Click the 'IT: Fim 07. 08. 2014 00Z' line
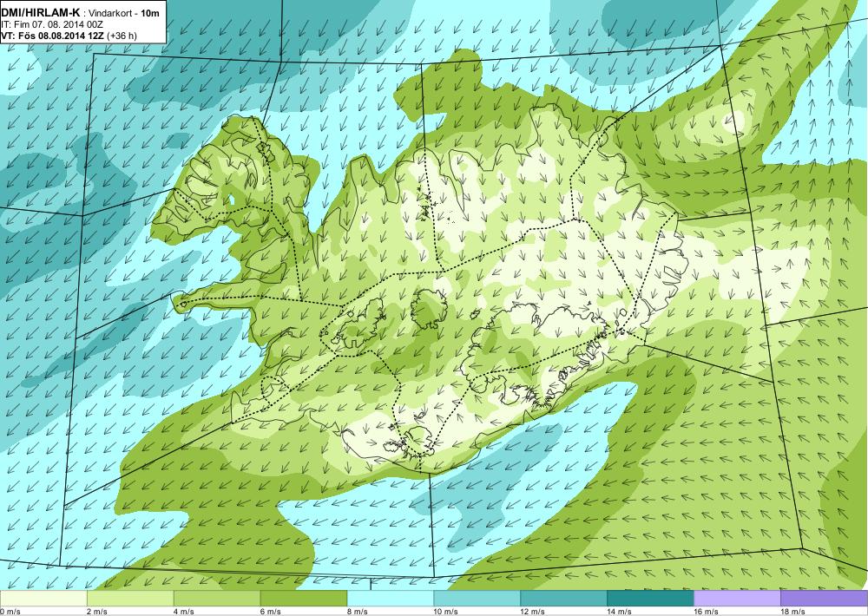Screen dimensions: 868x616 52,25
